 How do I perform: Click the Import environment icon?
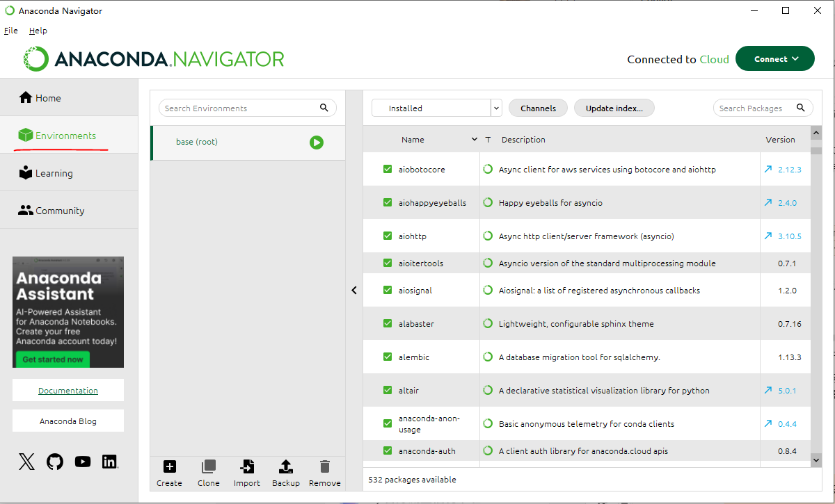point(246,466)
